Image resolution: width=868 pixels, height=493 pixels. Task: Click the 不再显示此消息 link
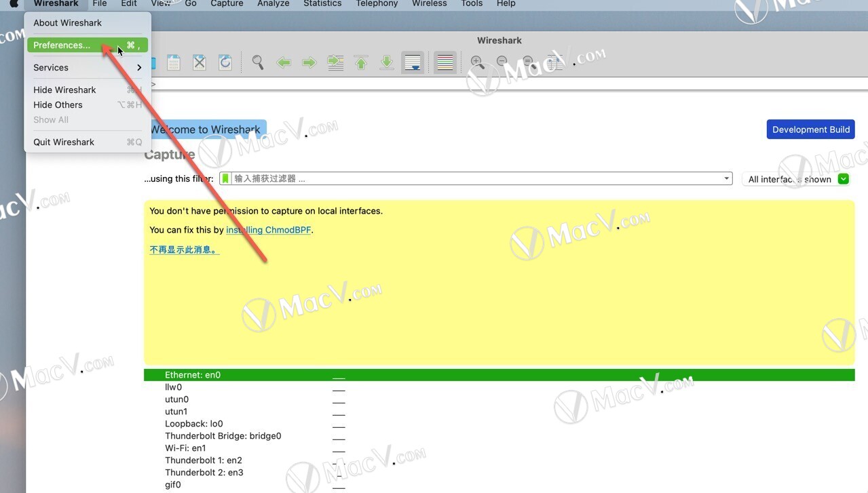(x=185, y=250)
